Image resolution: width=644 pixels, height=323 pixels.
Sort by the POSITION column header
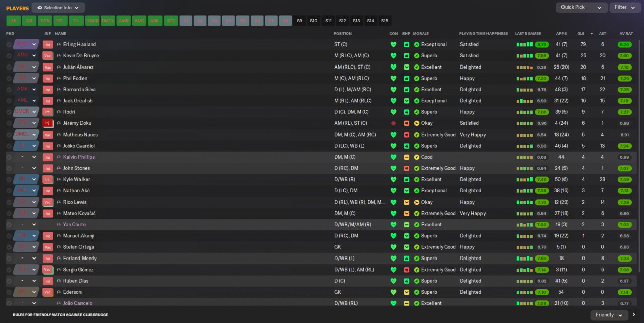(x=343, y=34)
